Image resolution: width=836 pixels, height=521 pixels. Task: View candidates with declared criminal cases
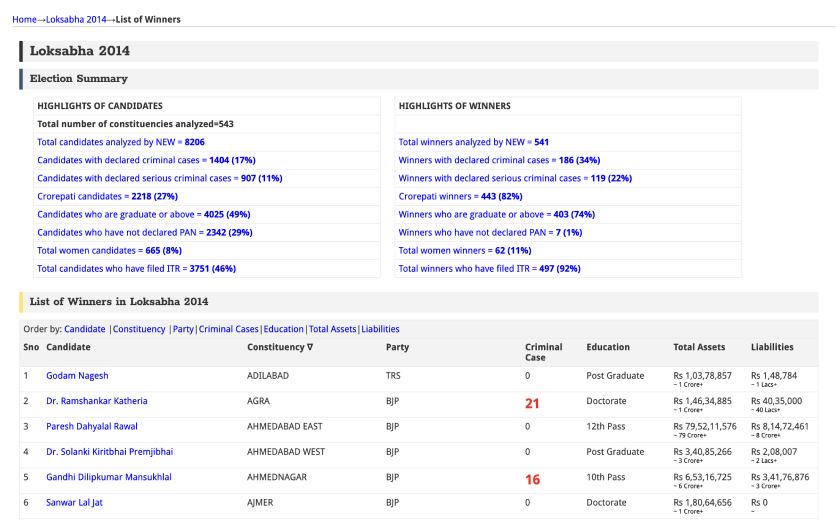click(146, 160)
